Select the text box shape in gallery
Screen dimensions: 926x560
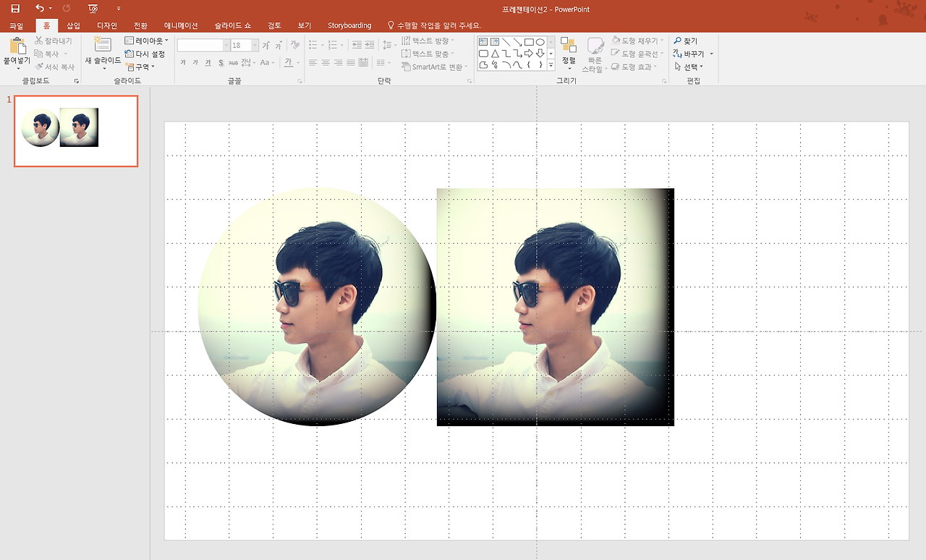[483, 42]
